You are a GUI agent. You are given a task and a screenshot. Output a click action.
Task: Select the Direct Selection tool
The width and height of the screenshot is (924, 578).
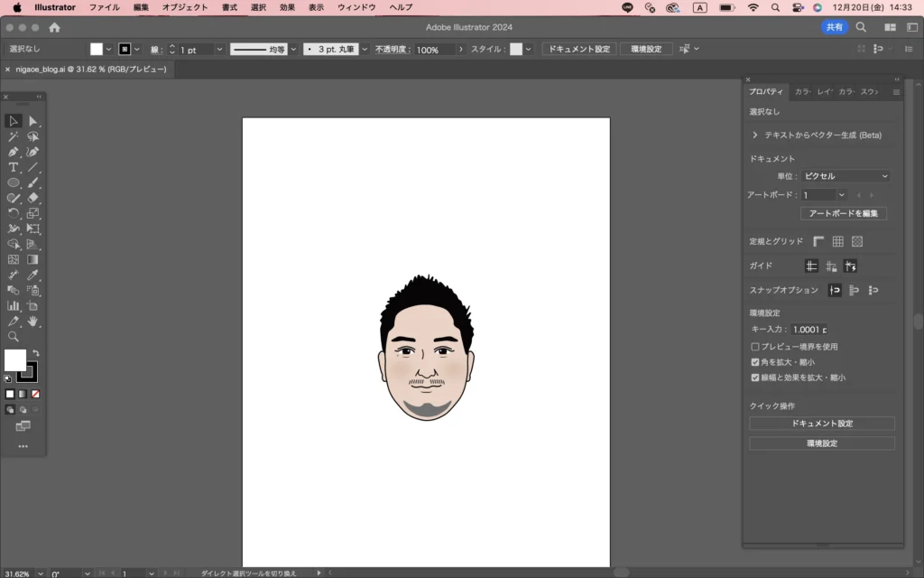point(33,121)
